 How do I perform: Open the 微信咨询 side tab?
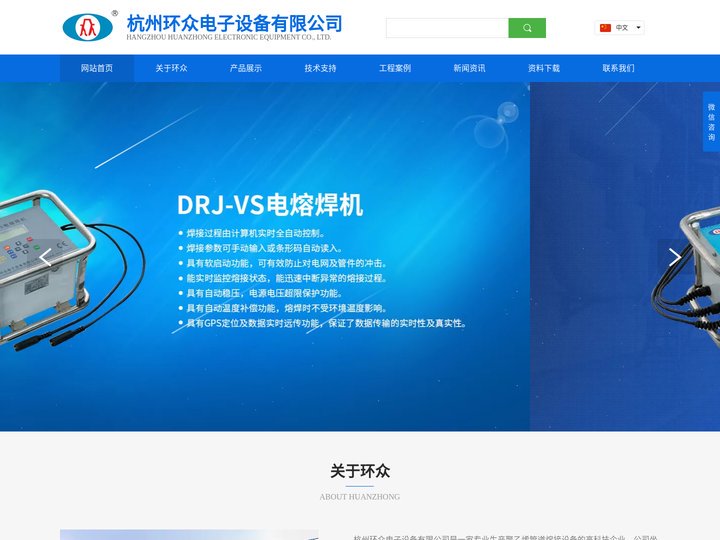coord(711,122)
